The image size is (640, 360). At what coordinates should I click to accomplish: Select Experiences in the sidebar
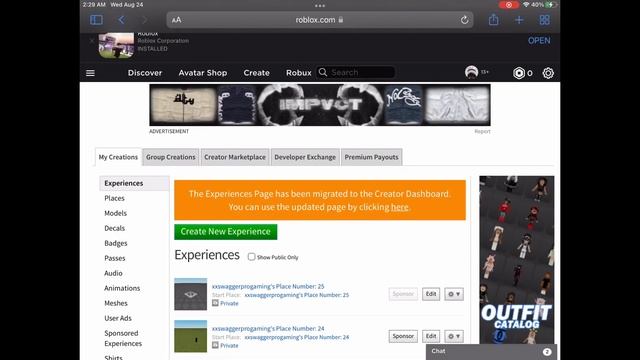click(x=134, y=183)
